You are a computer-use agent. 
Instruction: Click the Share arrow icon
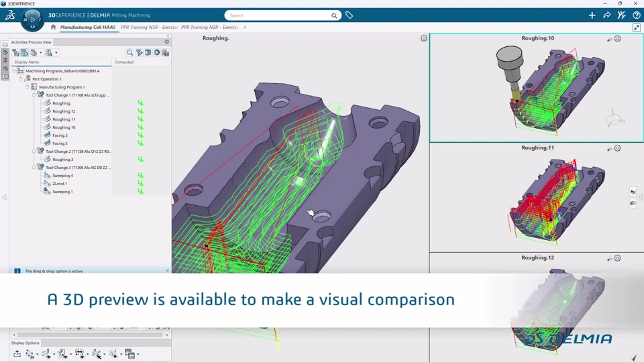606,15
